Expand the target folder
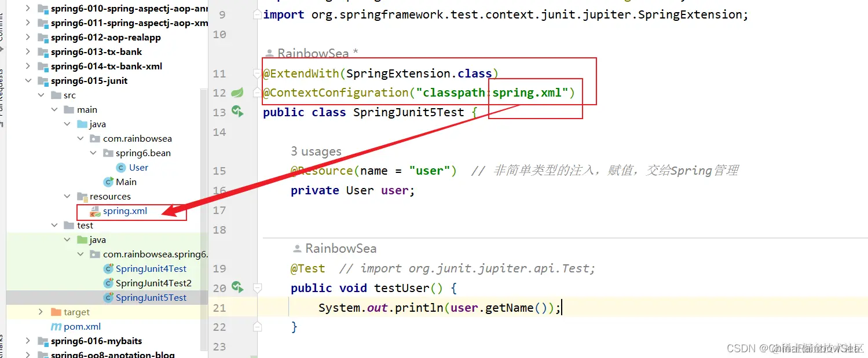The height and width of the screenshot is (358, 868). (41, 312)
